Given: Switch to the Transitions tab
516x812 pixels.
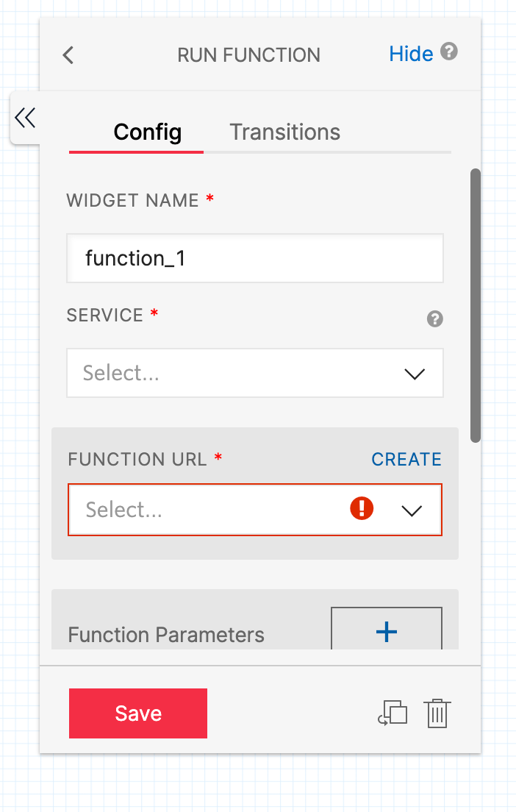Looking at the screenshot, I should [284, 132].
